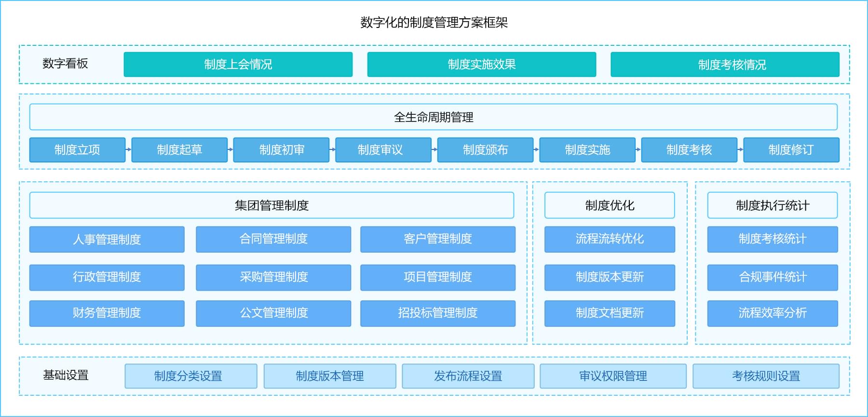Select 合同管理制度 block

click(273, 240)
